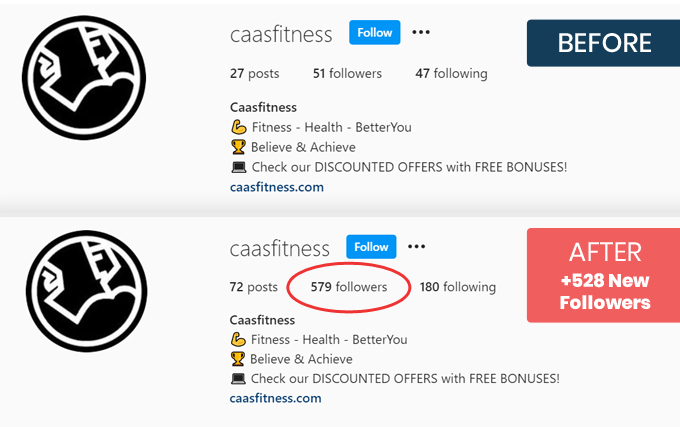This screenshot has height=427, width=680.
Task: View the 47 following list
Action: point(451,73)
